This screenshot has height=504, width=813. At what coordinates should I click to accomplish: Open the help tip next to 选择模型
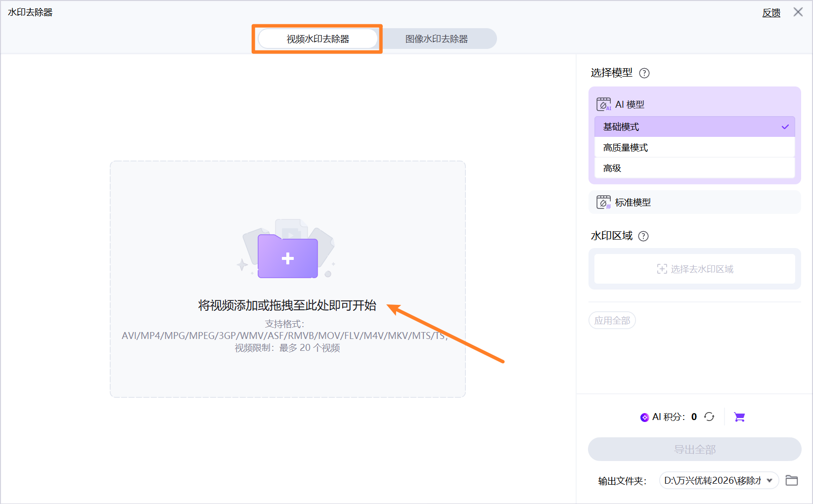644,73
